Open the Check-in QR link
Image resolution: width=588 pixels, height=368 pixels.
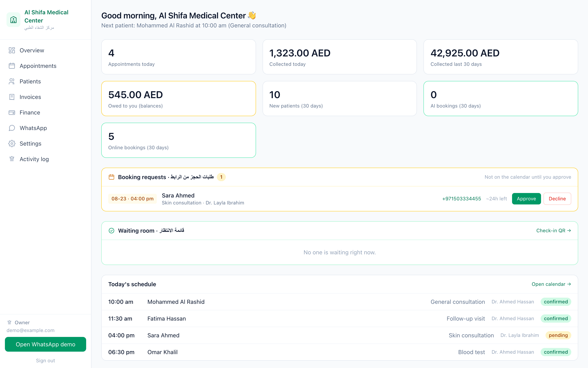pyautogui.click(x=553, y=230)
